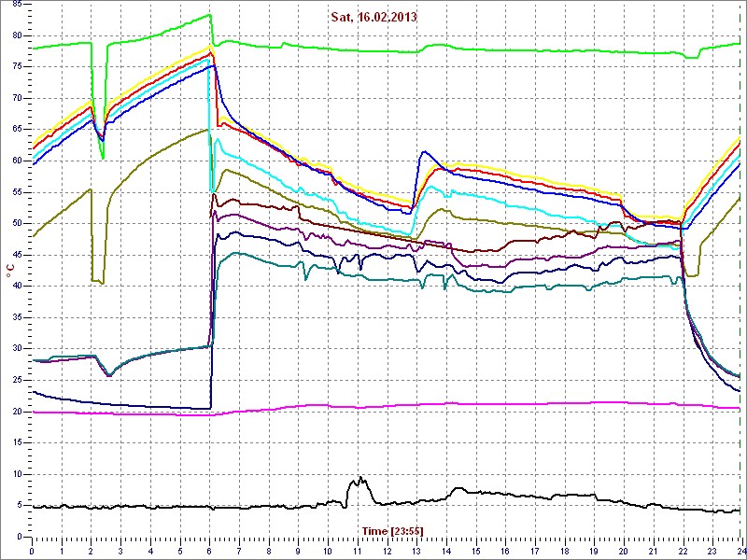Click the Time [23:55] axis caption

tap(392, 530)
